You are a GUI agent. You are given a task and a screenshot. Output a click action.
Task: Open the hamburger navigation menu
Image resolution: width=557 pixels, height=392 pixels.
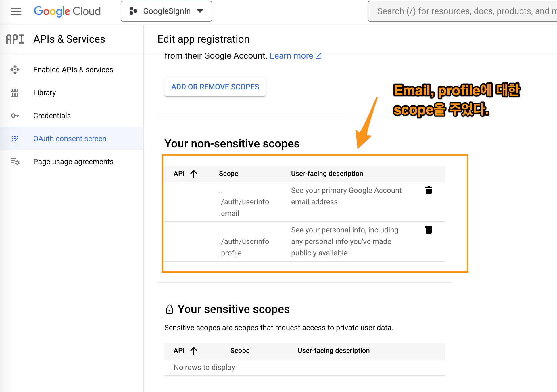[16, 11]
